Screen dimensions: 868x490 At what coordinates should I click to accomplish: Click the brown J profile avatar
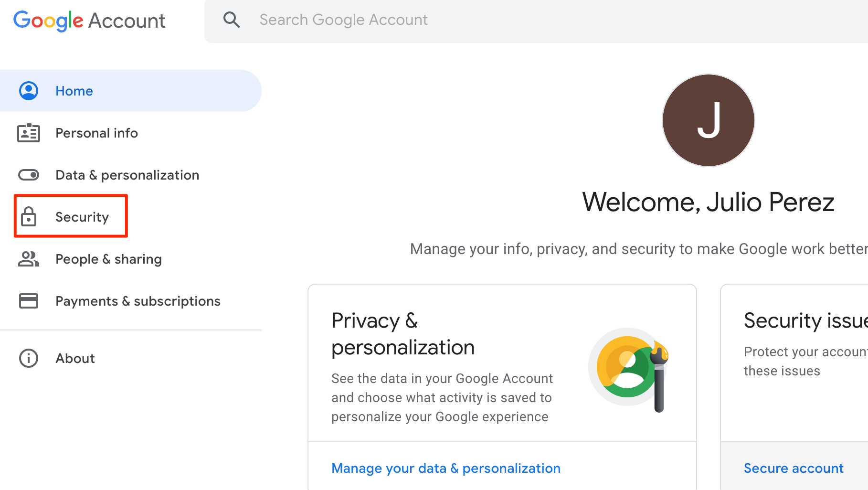[x=709, y=120]
